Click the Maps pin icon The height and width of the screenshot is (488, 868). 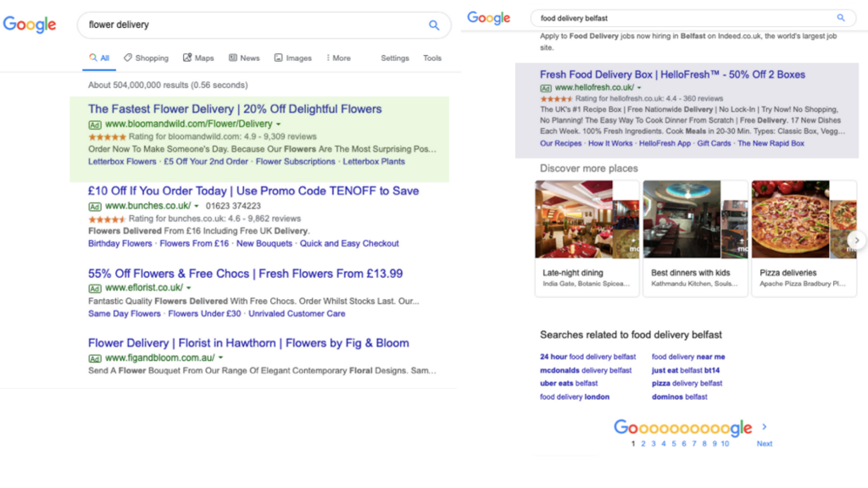[x=188, y=57]
